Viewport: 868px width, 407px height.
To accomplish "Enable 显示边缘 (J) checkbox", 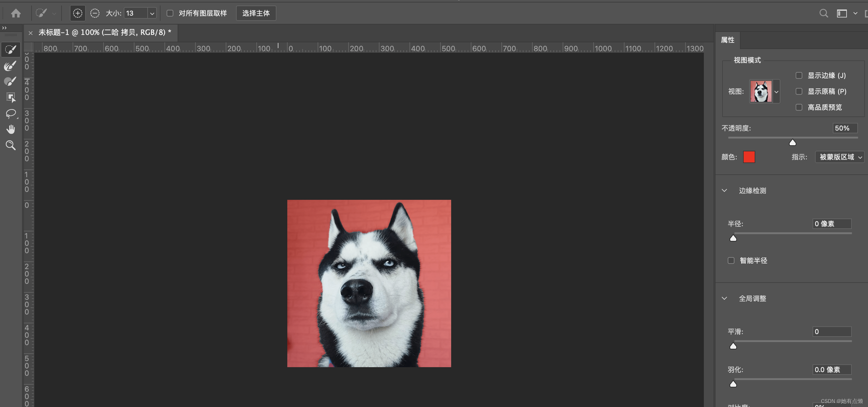I will (x=798, y=75).
